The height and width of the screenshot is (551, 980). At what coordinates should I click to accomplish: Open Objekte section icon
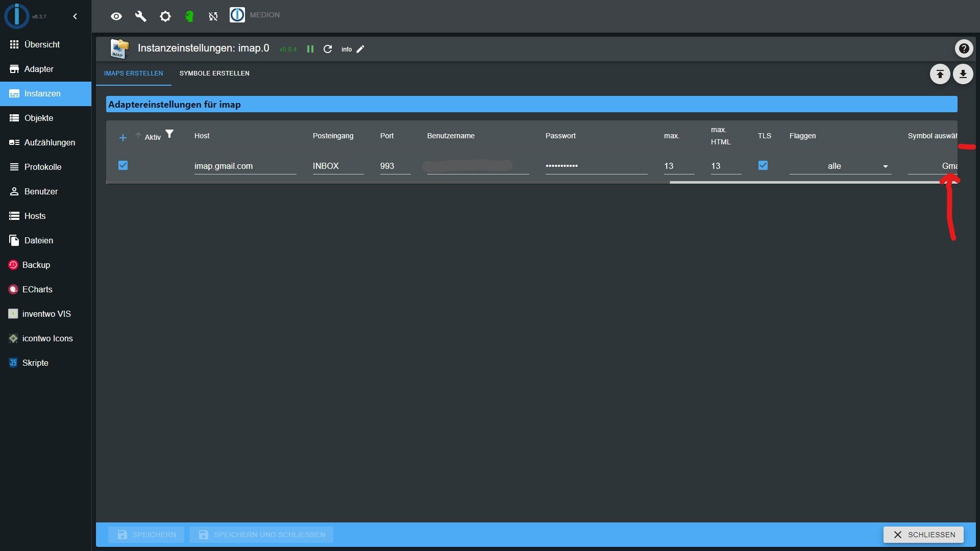click(x=13, y=118)
